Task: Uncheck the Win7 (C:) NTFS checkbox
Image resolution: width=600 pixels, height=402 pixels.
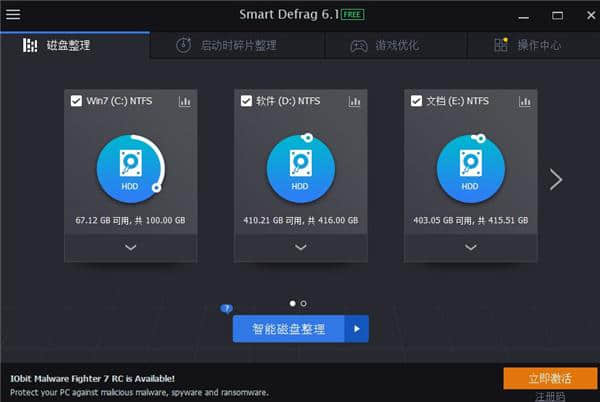Action: (77, 101)
